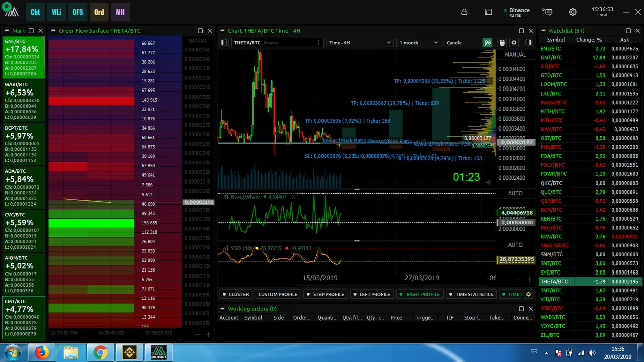Screen dimensions: 644x362
Task: Open the Cht chart panel shortcut
Action: coord(35,12)
